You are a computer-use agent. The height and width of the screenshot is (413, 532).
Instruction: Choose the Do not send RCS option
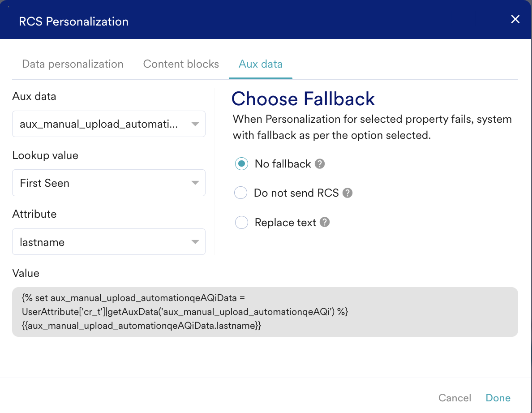(241, 193)
